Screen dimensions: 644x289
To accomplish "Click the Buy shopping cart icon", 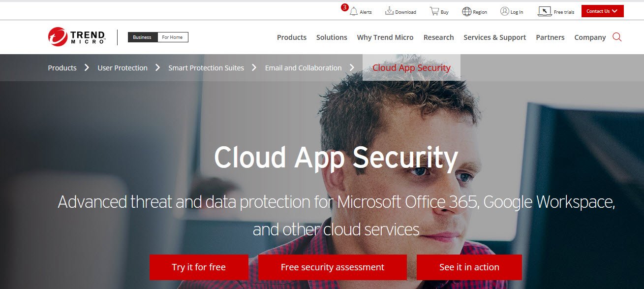I will tap(434, 11).
